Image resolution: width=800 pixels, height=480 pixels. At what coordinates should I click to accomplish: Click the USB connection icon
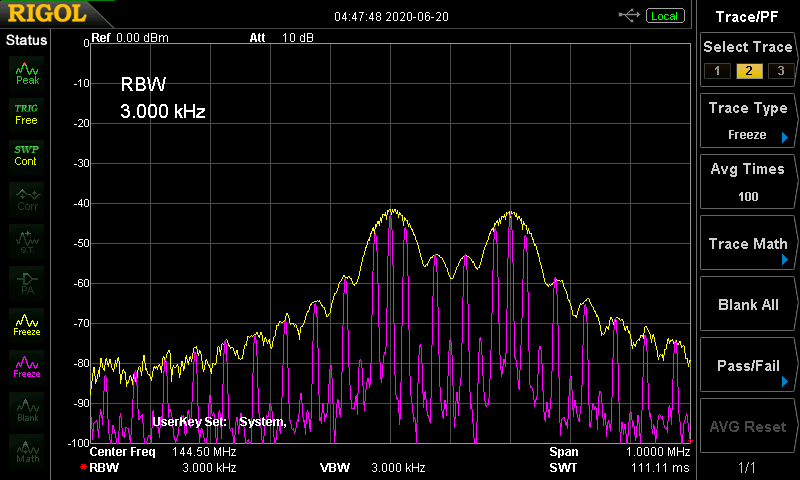pos(629,16)
